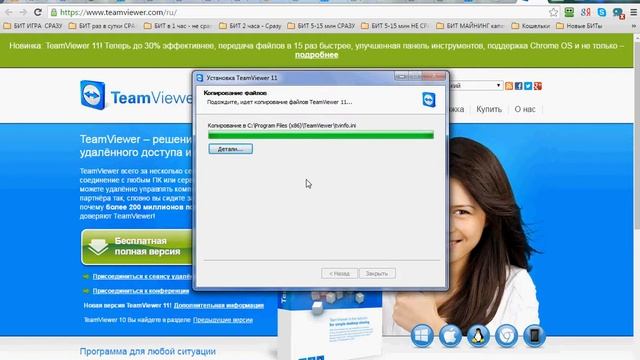Click installer title bar TeamViewer icon
The width and height of the screenshot is (640, 360).
click(x=200, y=78)
